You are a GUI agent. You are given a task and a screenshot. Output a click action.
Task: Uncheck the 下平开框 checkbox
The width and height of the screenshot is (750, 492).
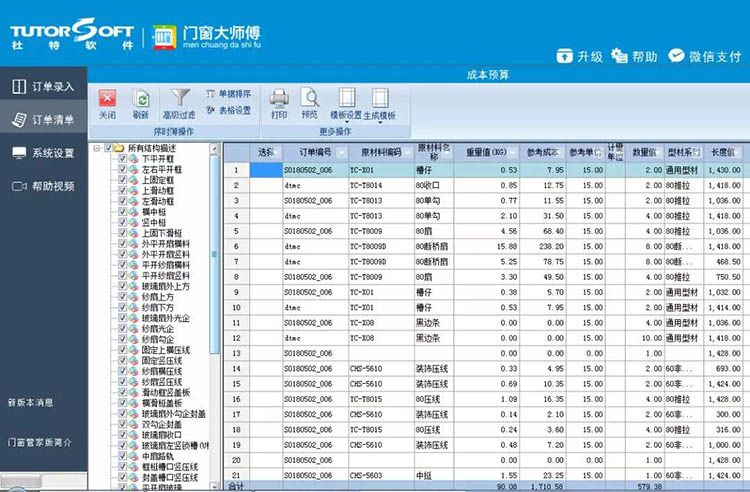click(x=123, y=159)
